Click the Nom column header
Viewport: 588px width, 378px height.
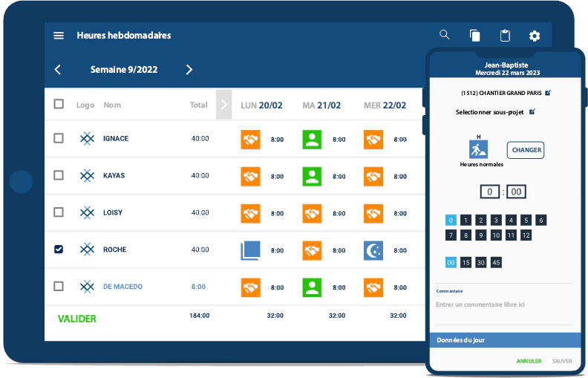112,105
